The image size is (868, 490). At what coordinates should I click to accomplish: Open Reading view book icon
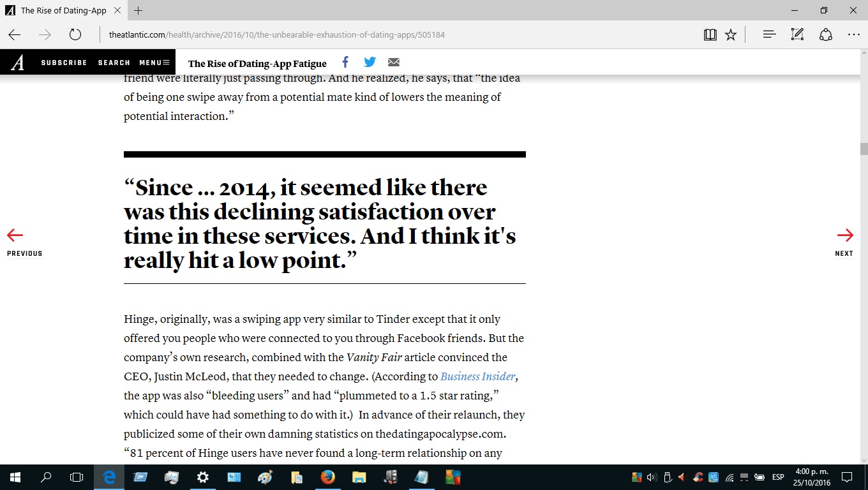pos(710,34)
